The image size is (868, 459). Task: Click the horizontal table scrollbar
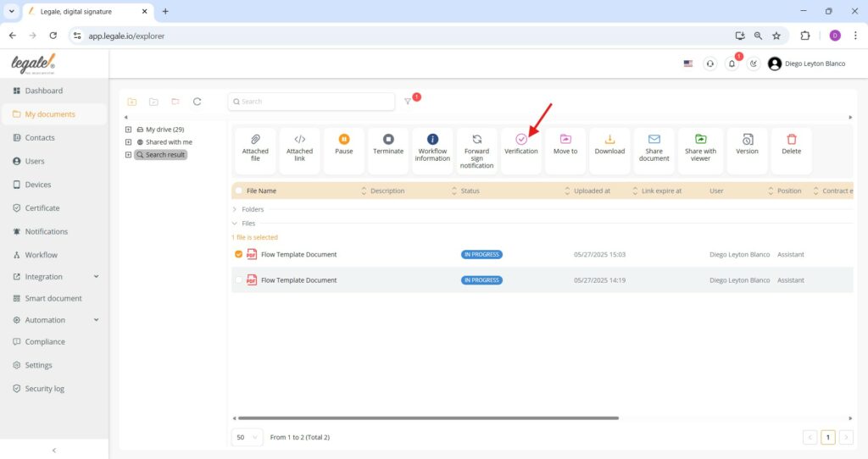click(428, 418)
